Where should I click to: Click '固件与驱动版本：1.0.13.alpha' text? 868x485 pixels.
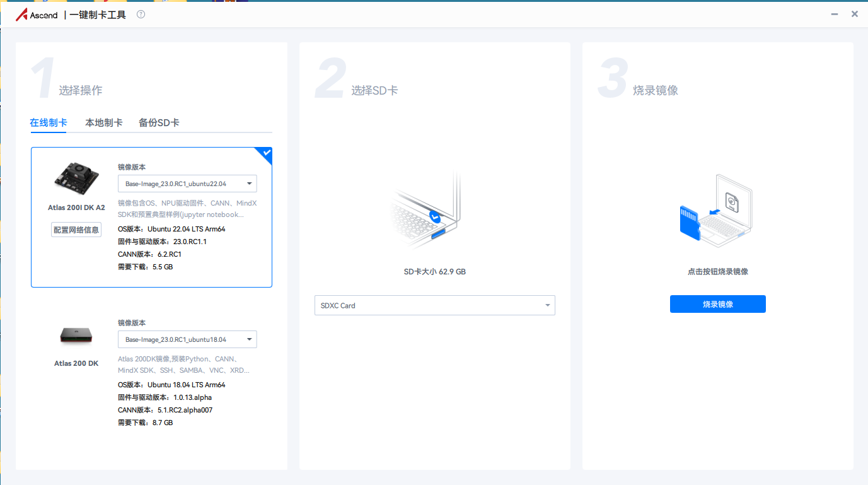click(x=165, y=397)
